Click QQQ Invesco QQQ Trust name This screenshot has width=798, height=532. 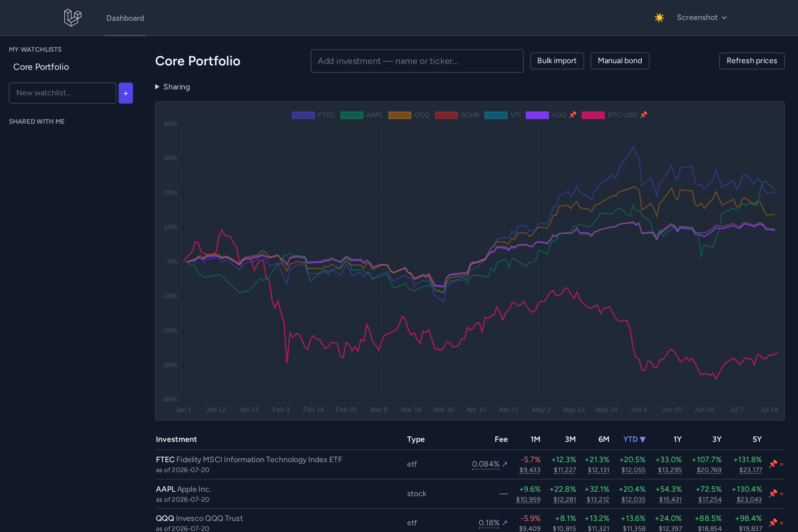(x=199, y=518)
